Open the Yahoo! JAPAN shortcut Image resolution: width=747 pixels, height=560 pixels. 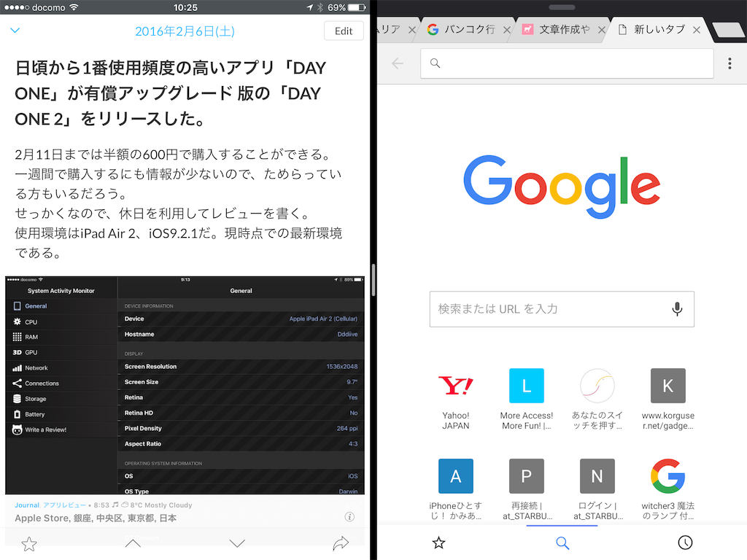pos(455,399)
